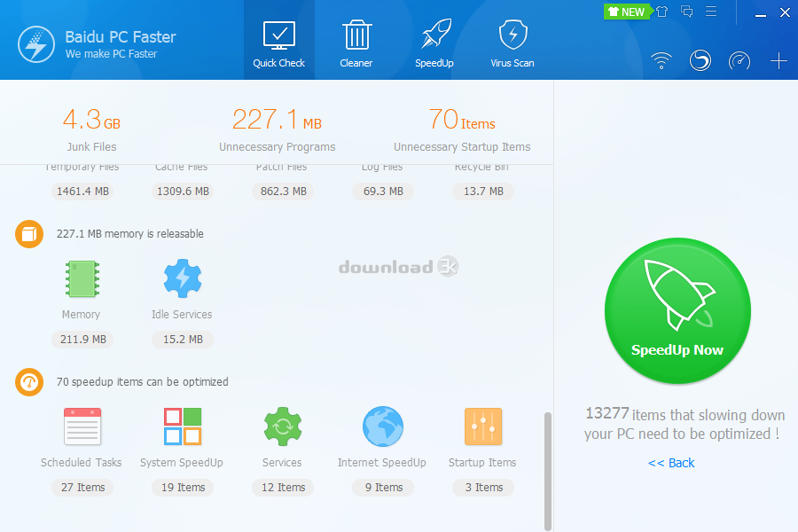Click the big SpeedUp Now button
Image resolution: width=798 pixels, height=532 pixels.
[677, 310]
